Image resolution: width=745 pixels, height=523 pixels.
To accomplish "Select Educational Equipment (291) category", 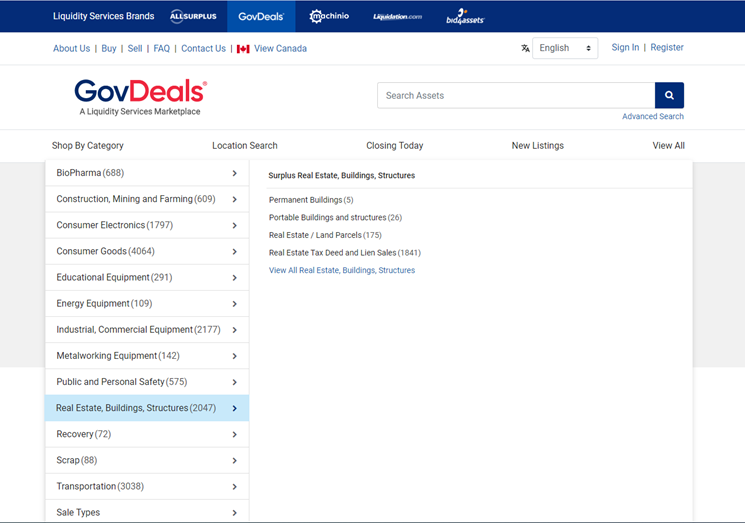I will (x=114, y=277).
